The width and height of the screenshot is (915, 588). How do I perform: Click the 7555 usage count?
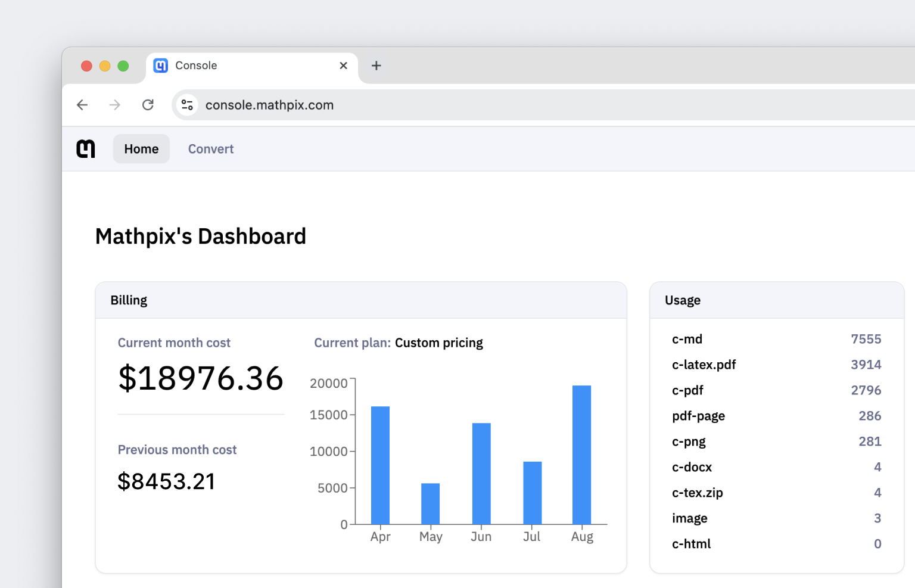click(866, 339)
